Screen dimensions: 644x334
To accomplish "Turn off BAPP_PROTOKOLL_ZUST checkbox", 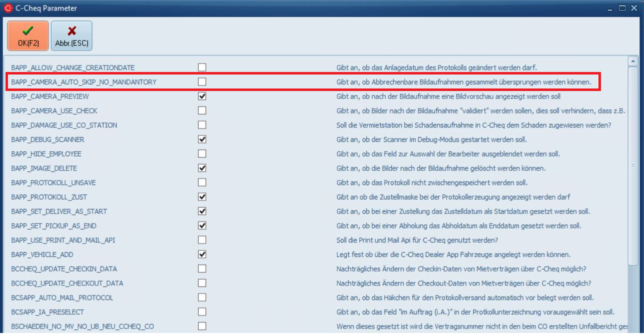I will 202,196.
